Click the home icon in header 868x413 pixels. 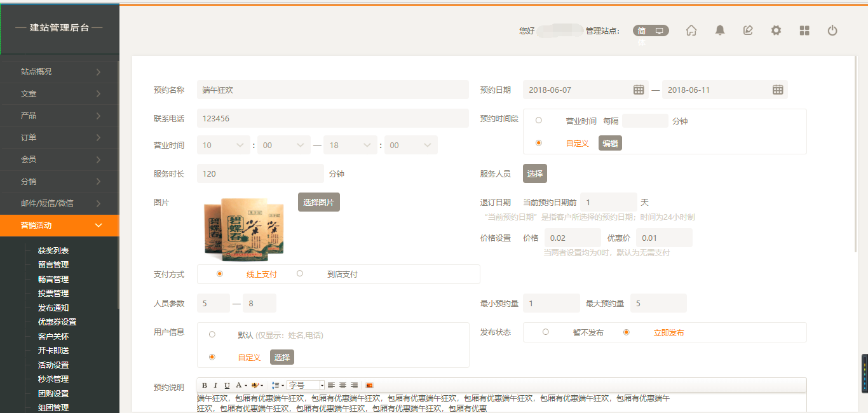pos(691,30)
